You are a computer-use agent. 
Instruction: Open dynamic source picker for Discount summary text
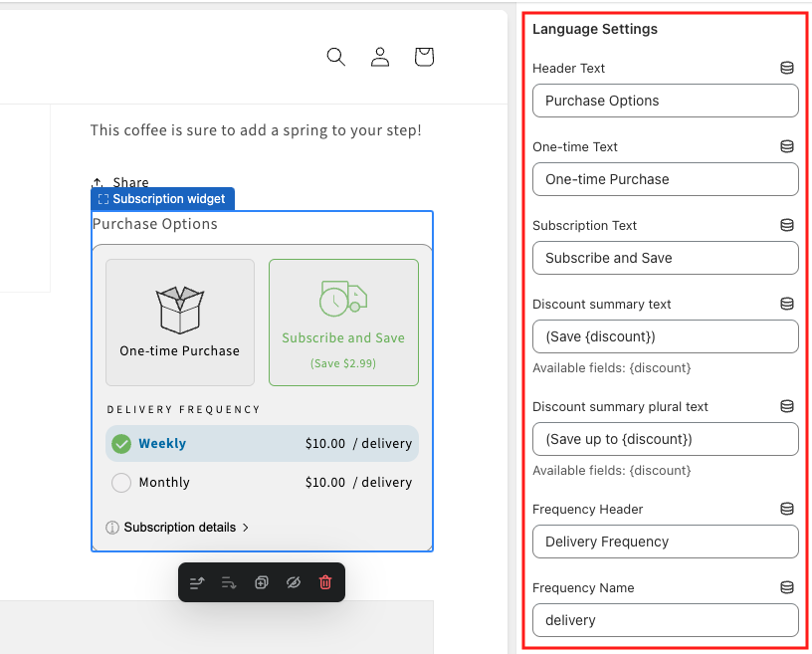pos(787,304)
